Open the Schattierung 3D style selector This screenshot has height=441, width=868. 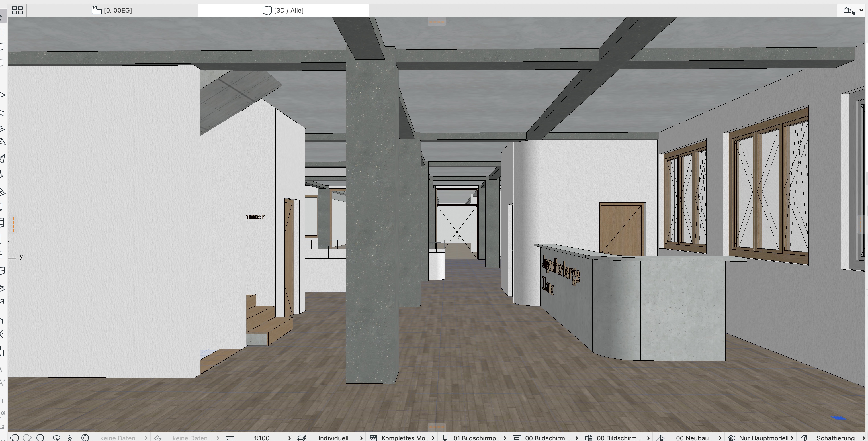pyautogui.click(x=835, y=438)
